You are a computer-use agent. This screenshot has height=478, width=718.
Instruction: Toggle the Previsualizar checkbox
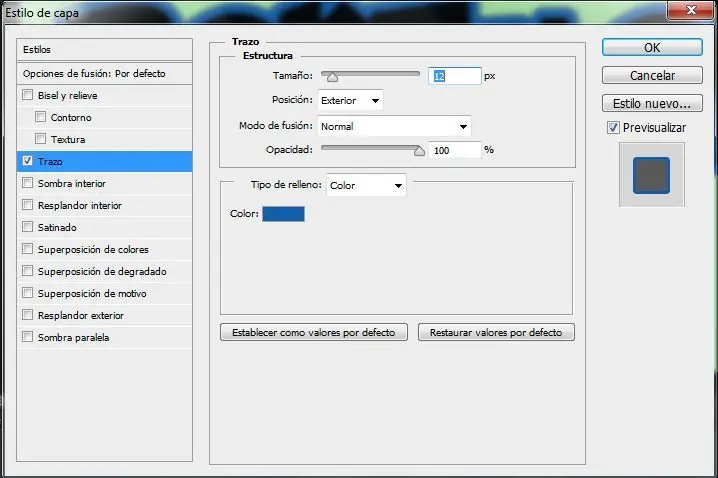(x=613, y=127)
